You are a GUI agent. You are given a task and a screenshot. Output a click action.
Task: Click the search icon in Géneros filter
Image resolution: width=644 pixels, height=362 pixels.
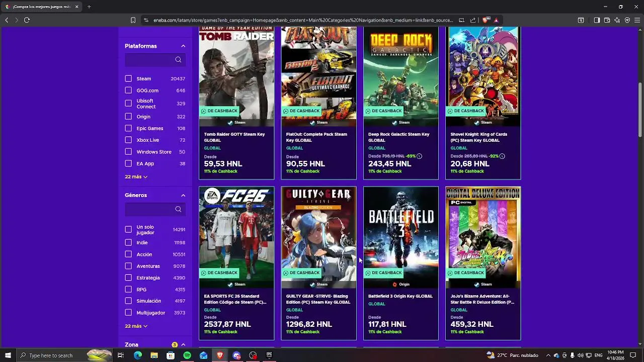point(178,209)
